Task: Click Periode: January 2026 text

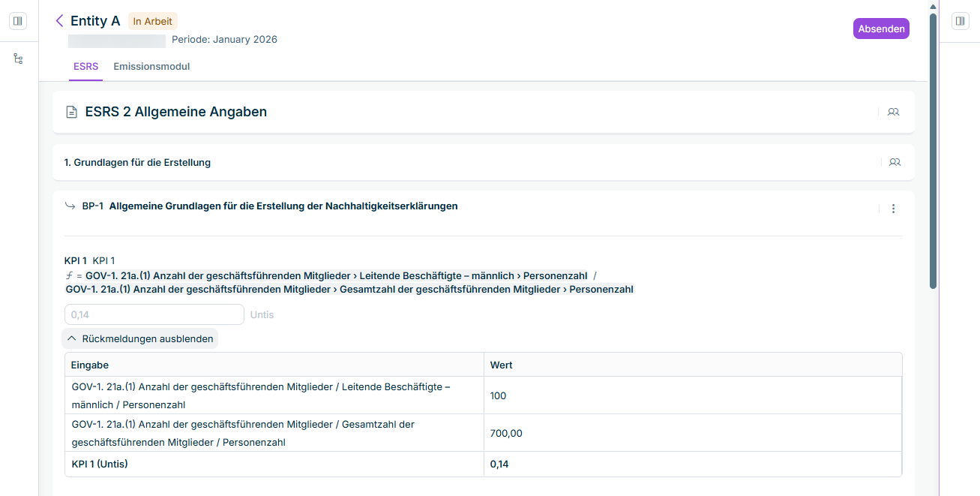Action: (224, 39)
